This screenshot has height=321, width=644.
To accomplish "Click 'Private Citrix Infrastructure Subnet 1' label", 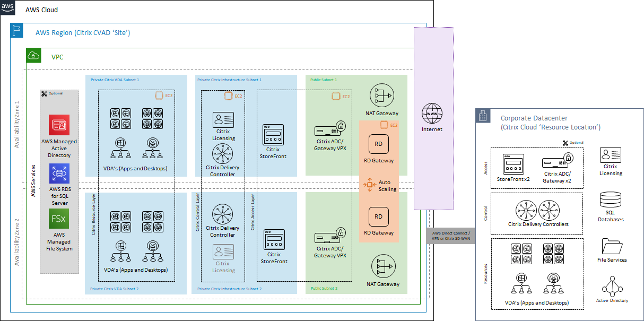I will coord(230,80).
